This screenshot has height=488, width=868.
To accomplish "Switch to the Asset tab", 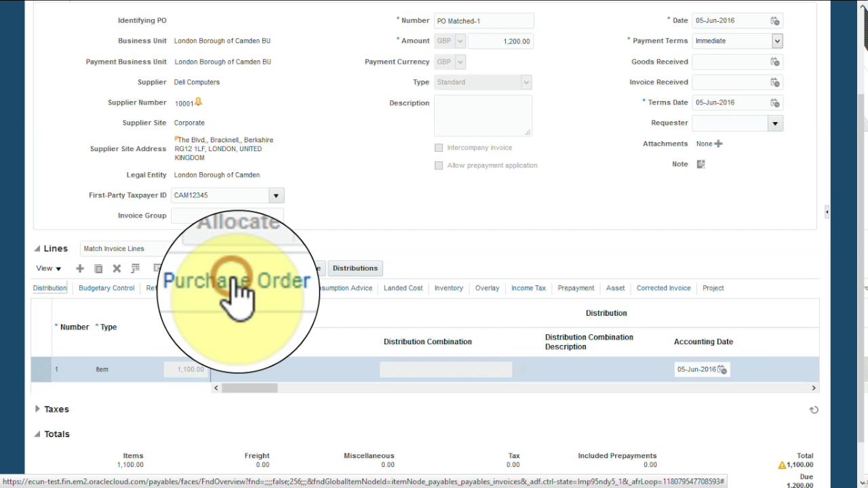I will [x=615, y=288].
